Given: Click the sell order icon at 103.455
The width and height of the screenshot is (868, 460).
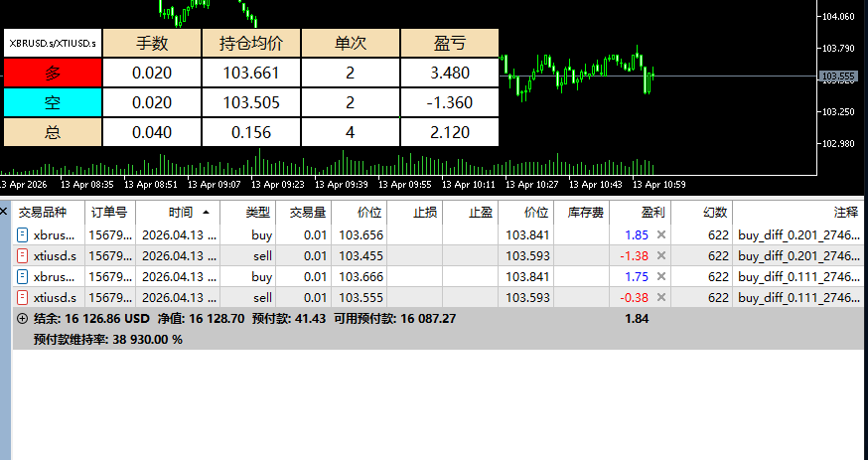Looking at the screenshot, I should pyautogui.click(x=22, y=255).
